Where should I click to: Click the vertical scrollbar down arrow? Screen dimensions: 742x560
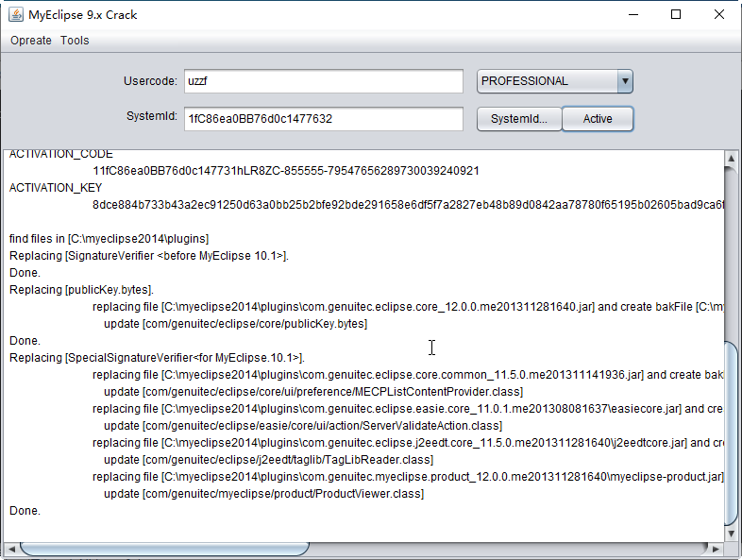point(733,534)
